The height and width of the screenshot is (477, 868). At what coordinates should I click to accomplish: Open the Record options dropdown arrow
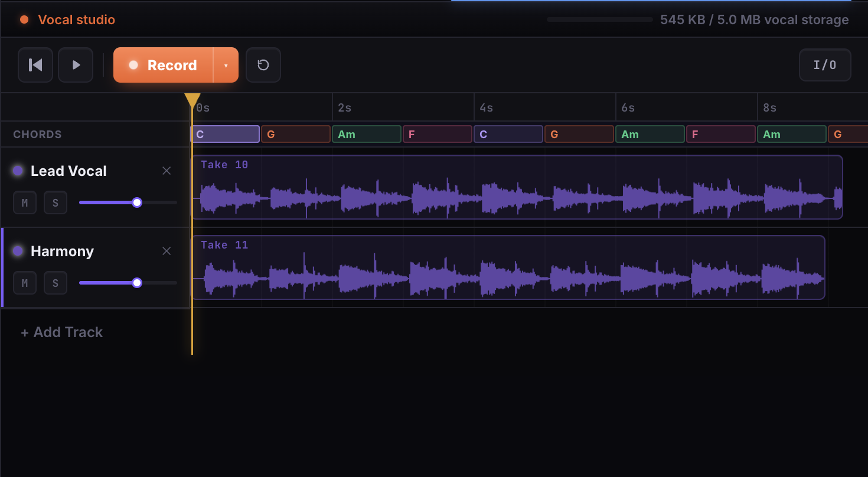(226, 65)
